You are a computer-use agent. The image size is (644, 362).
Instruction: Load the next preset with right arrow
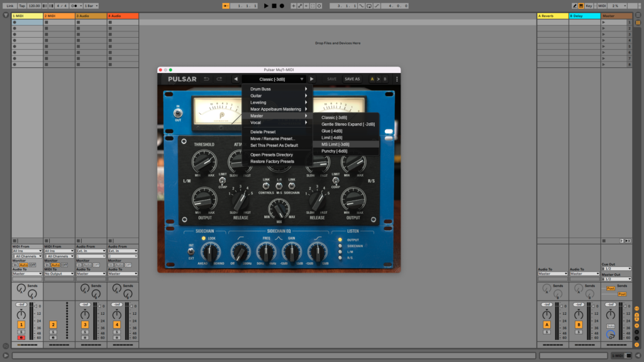click(x=312, y=79)
